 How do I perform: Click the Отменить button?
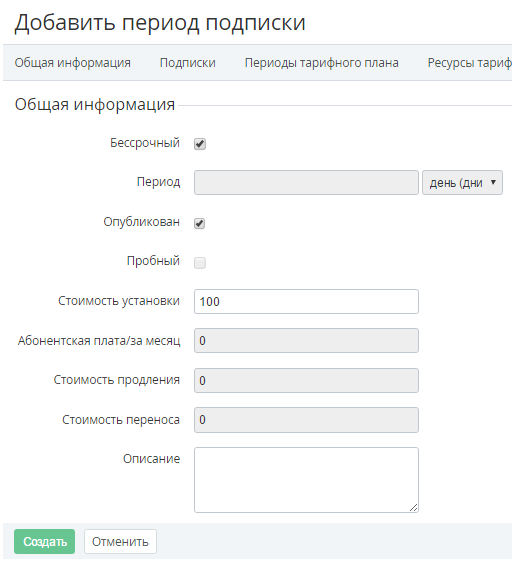coord(120,542)
